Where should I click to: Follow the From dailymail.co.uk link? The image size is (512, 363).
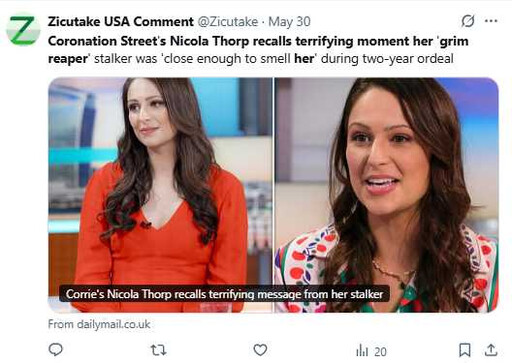point(99,324)
